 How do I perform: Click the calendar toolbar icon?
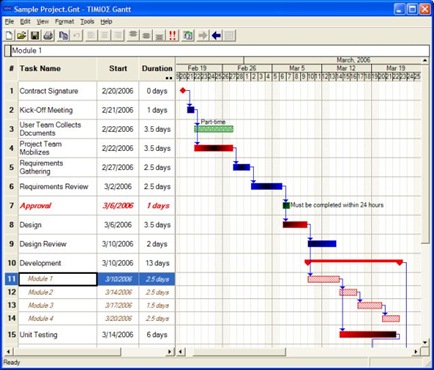(188, 35)
